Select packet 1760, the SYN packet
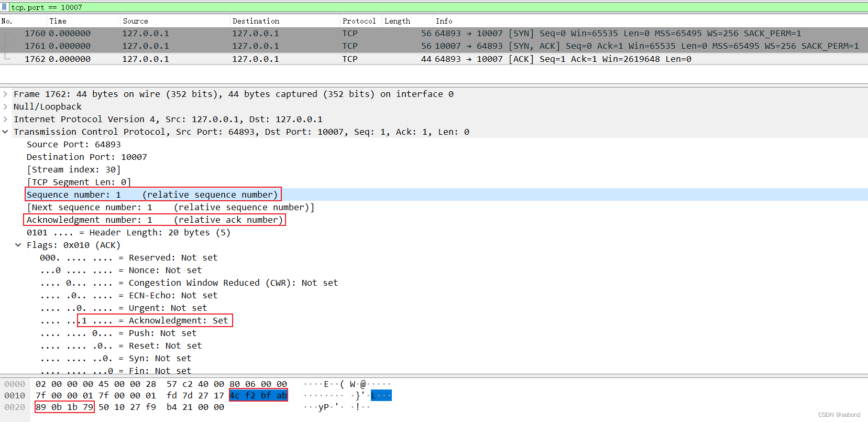 coord(434,34)
